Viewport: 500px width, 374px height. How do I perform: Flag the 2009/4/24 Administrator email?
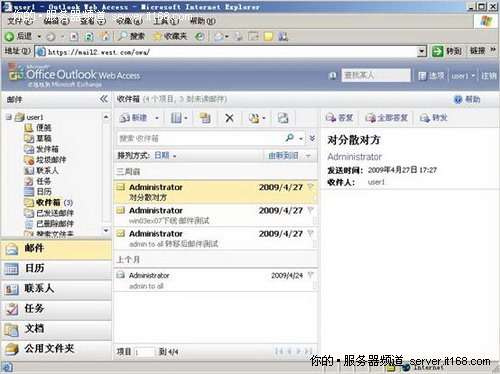pos(310,275)
